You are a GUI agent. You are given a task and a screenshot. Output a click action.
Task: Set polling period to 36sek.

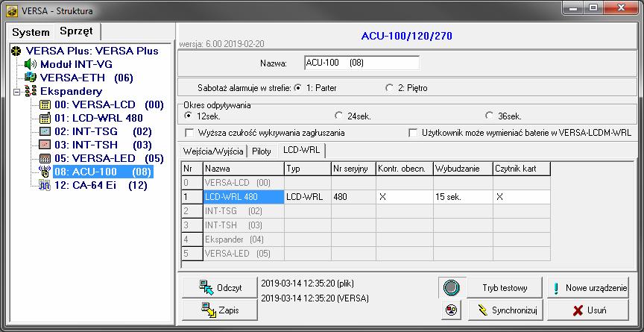point(489,116)
